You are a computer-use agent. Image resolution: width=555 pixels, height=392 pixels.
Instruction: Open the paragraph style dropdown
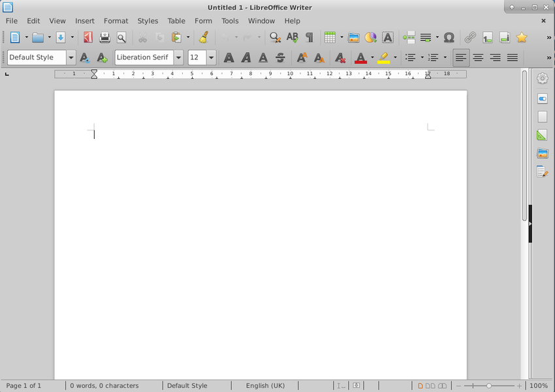[x=71, y=57]
